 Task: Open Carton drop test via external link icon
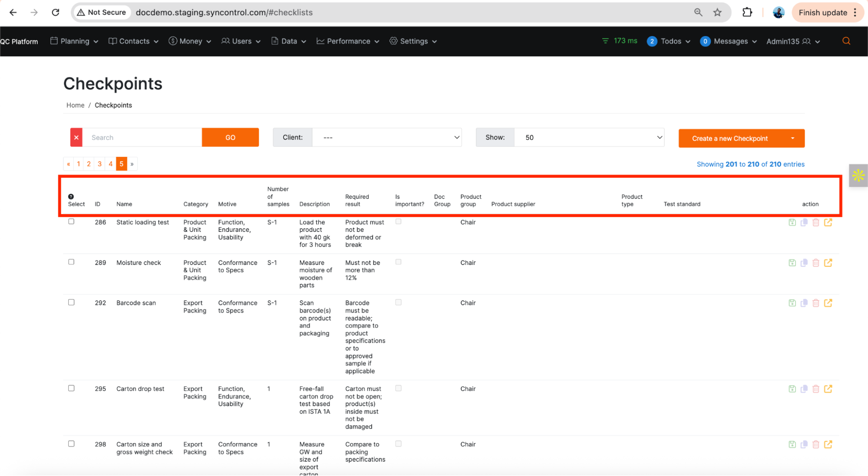click(x=828, y=389)
